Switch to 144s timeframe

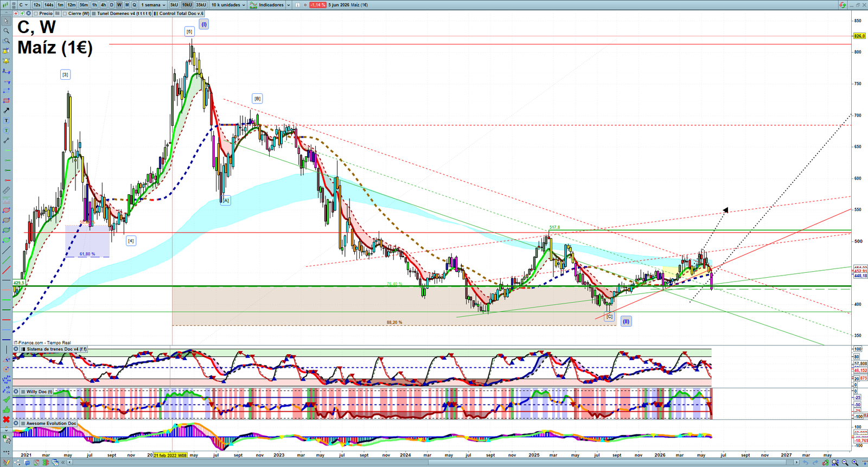(x=49, y=5)
